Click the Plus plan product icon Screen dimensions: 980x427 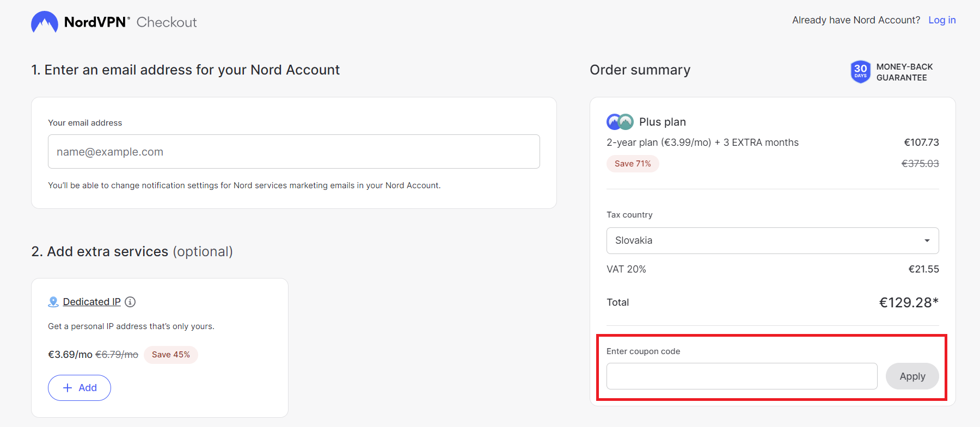click(620, 122)
